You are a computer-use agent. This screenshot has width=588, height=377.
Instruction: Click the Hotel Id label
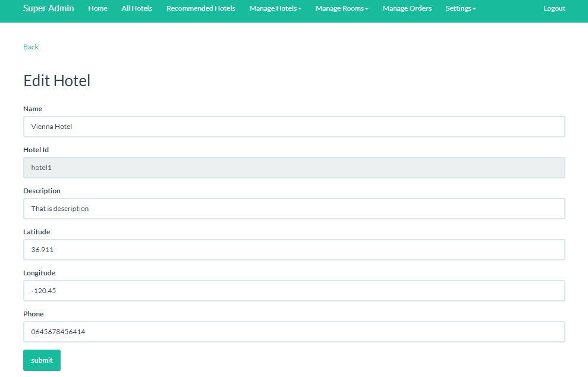click(36, 150)
